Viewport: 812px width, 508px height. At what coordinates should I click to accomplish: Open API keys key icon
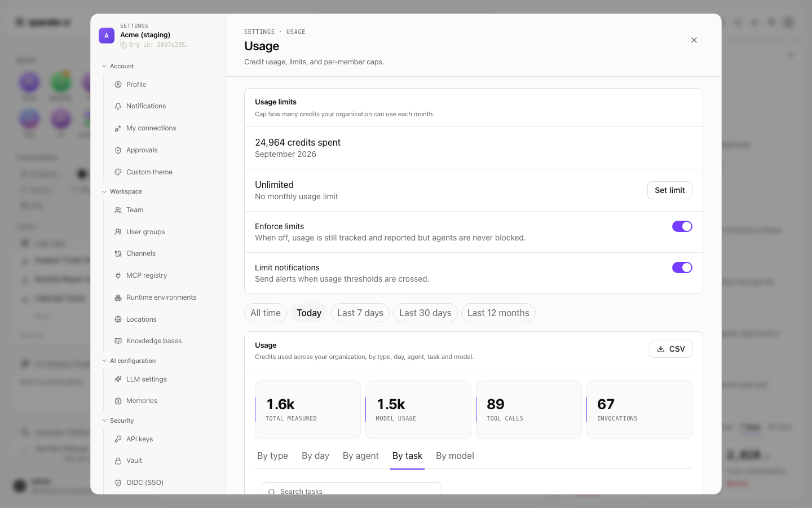coord(118,439)
